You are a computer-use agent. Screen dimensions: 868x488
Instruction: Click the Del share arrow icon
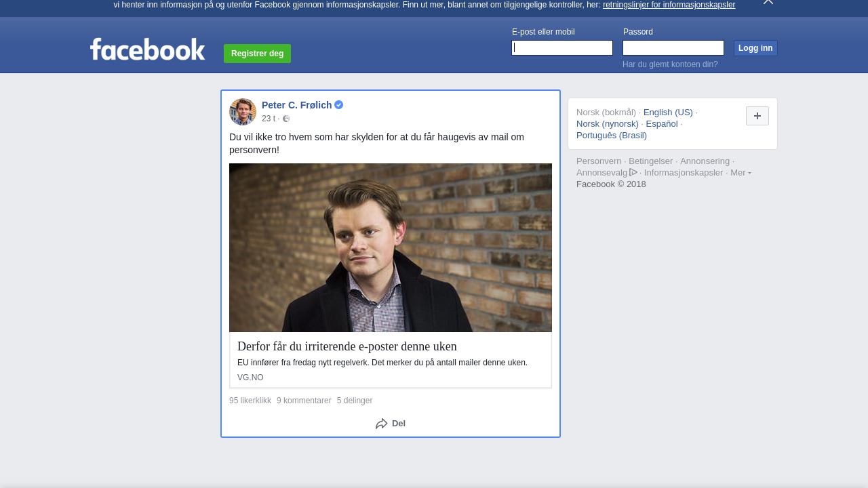[382, 424]
